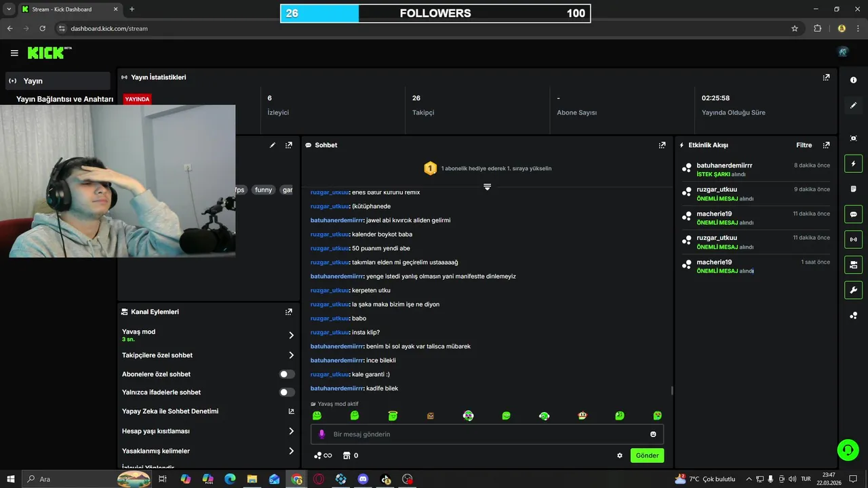Pop out the Yayın İstatistikleri panel
868x488 pixels.
click(826, 77)
